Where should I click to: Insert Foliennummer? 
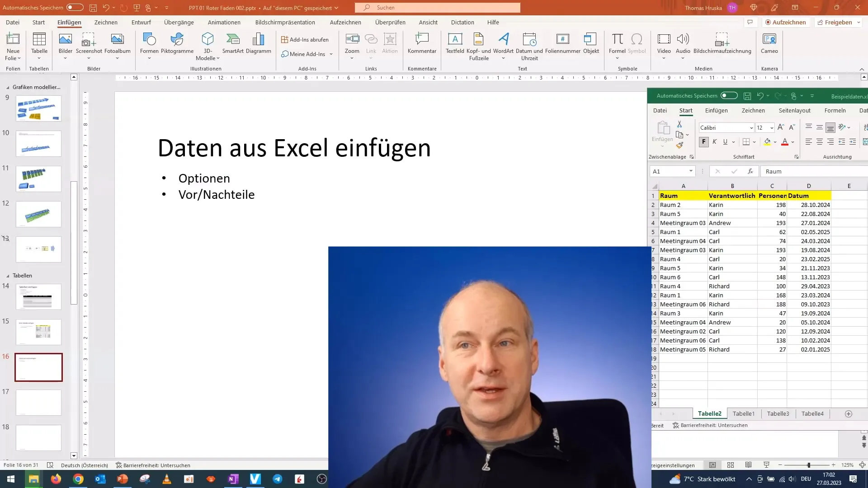pyautogui.click(x=563, y=43)
